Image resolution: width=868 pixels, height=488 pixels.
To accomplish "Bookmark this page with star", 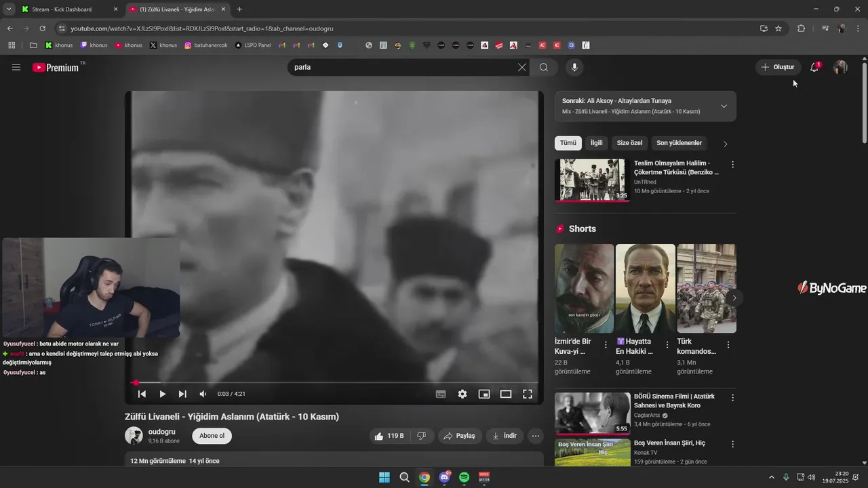I will coord(778,28).
